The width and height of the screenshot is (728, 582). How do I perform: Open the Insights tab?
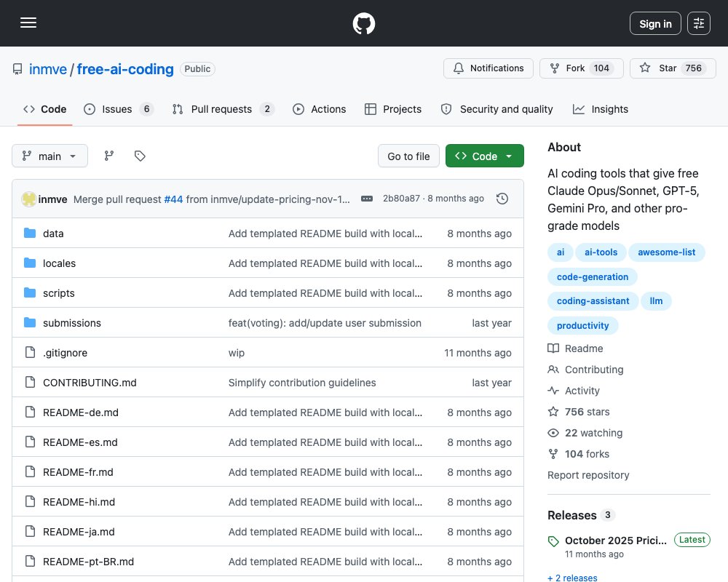[601, 109]
